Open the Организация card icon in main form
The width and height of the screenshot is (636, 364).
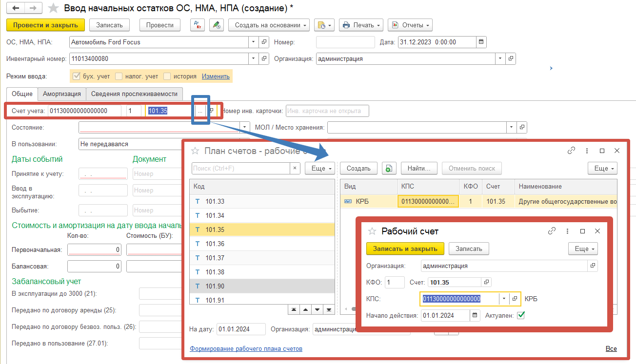point(511,59)
